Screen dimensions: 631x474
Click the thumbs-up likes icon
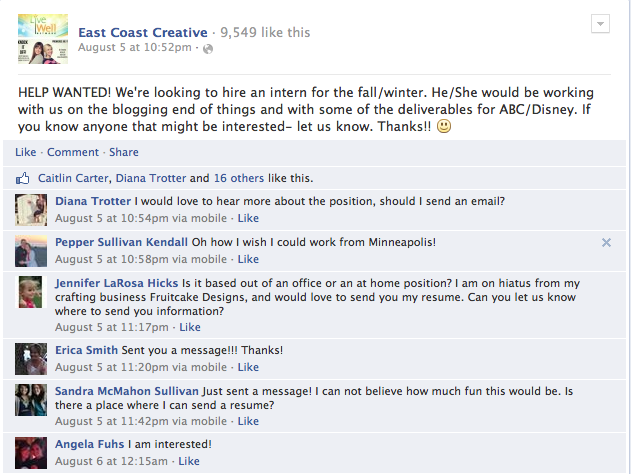click(24, 179)
